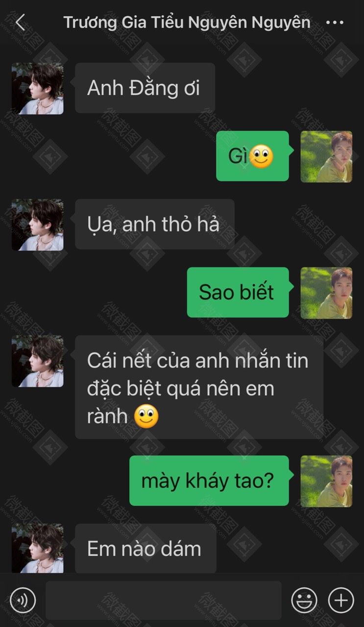
Task: Focus the message text input field
Action: click(x=164, y=600)
